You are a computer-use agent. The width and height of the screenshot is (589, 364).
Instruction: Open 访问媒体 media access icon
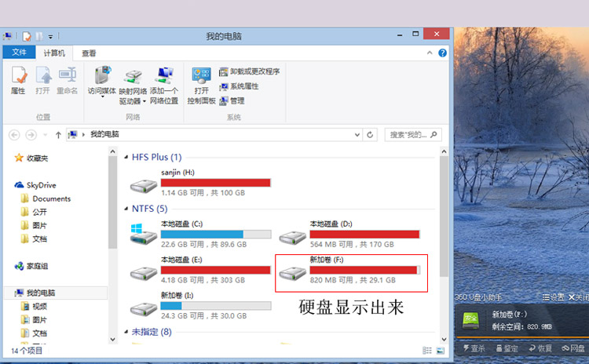pyautogui.click(x=102, y=81)
